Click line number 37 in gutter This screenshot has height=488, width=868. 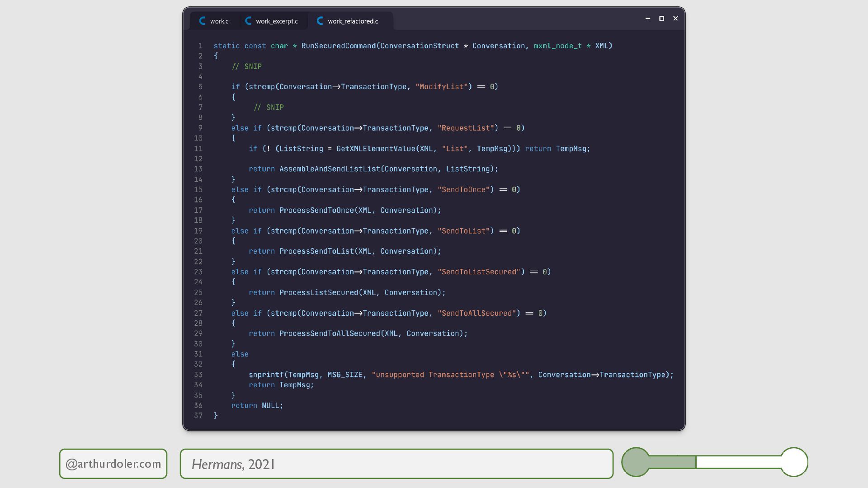click(198, 415)
